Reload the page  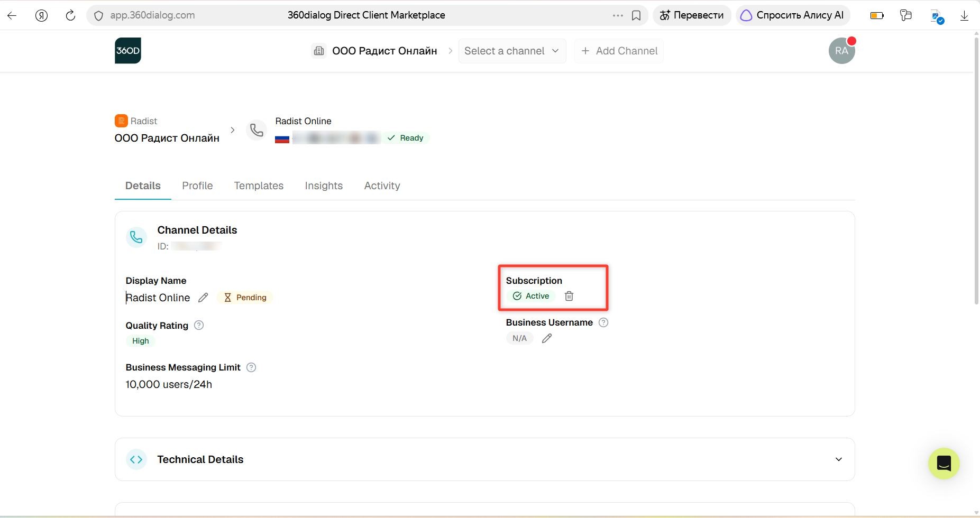point(70,15)
